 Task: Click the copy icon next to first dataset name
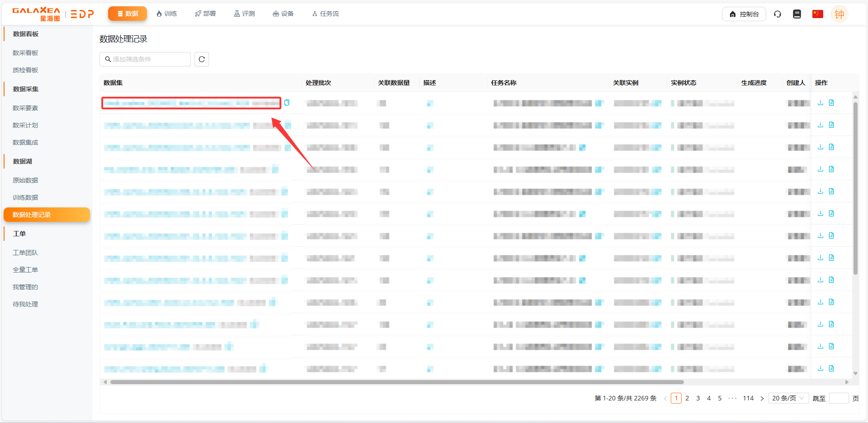pyautogui.click(x=287, y=103)
